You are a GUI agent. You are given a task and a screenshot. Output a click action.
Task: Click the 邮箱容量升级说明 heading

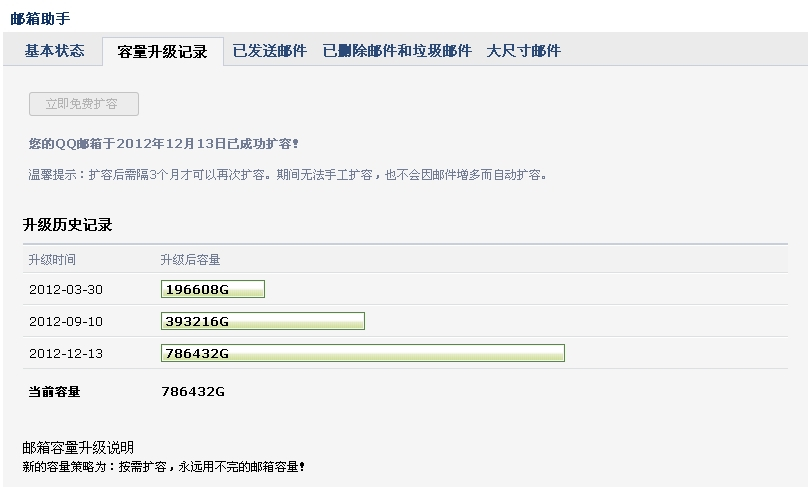tap(78, 447)
